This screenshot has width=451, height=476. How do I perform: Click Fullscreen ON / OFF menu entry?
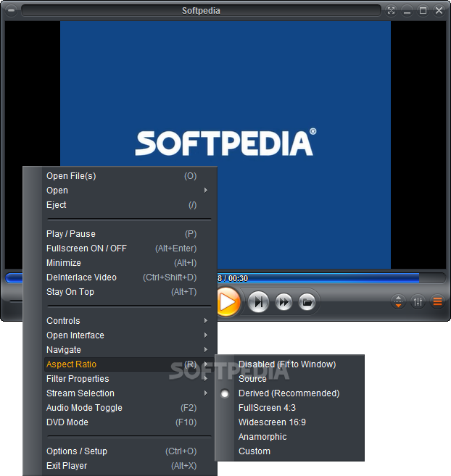pos(129,249)
